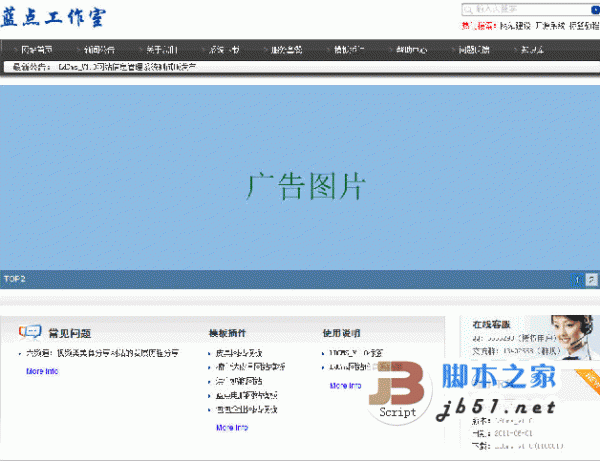Screen dimensions: 600x461
Task: Open first item in 使用说明 list
Action: point(355,353)
